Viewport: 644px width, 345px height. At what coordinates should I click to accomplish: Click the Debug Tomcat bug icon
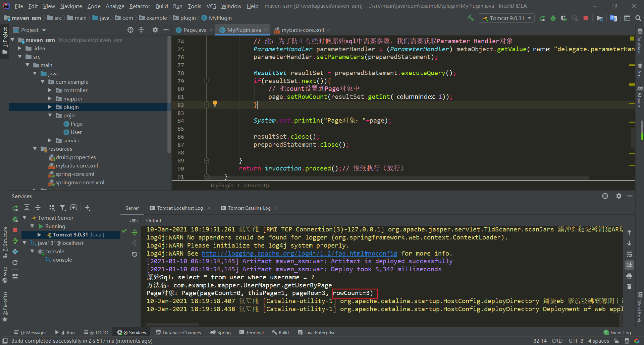pyautogui.click(x=553, y=18)
